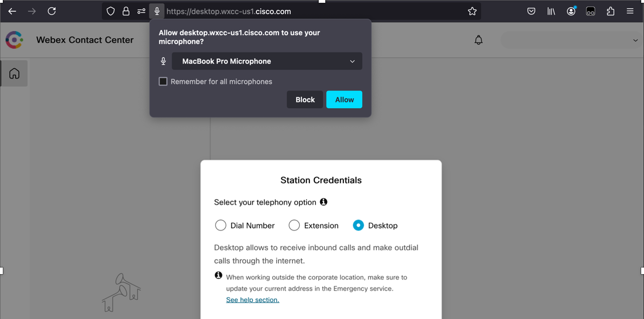Enable Remember for all microphones checkbox

point(163,81)
